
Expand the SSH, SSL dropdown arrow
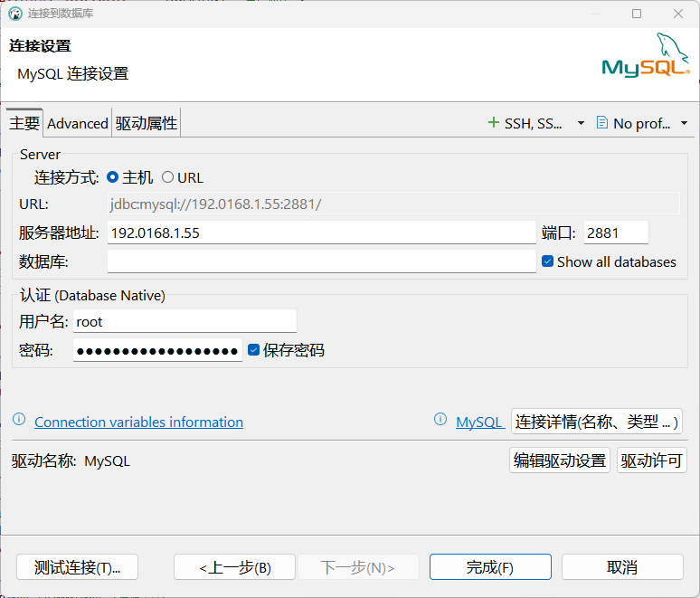[581, 123]
